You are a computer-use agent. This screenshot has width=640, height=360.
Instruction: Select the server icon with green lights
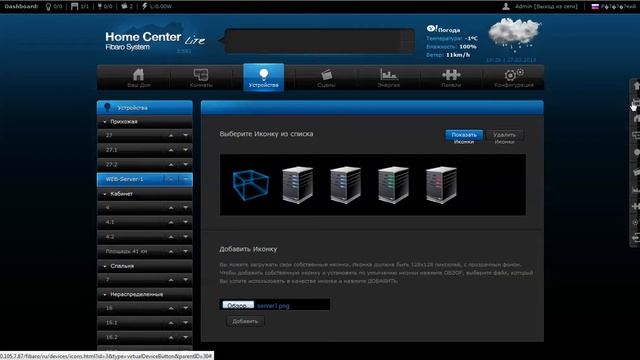393,185
